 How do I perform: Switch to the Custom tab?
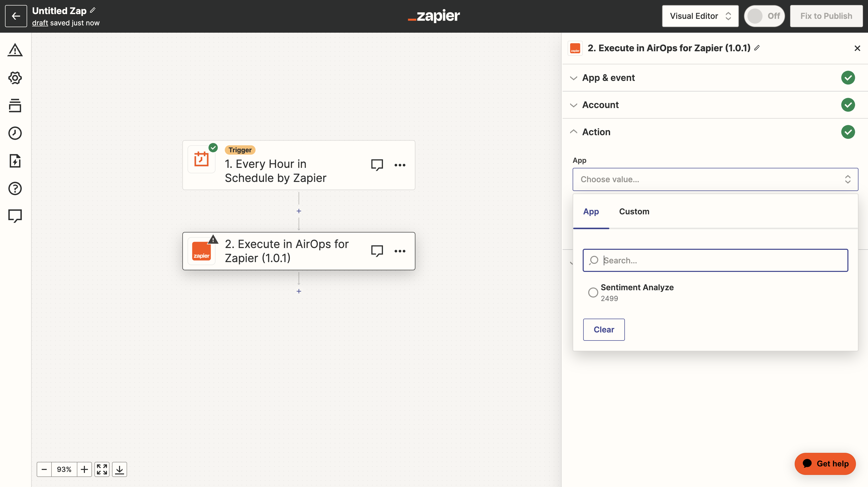coord(634,211)
